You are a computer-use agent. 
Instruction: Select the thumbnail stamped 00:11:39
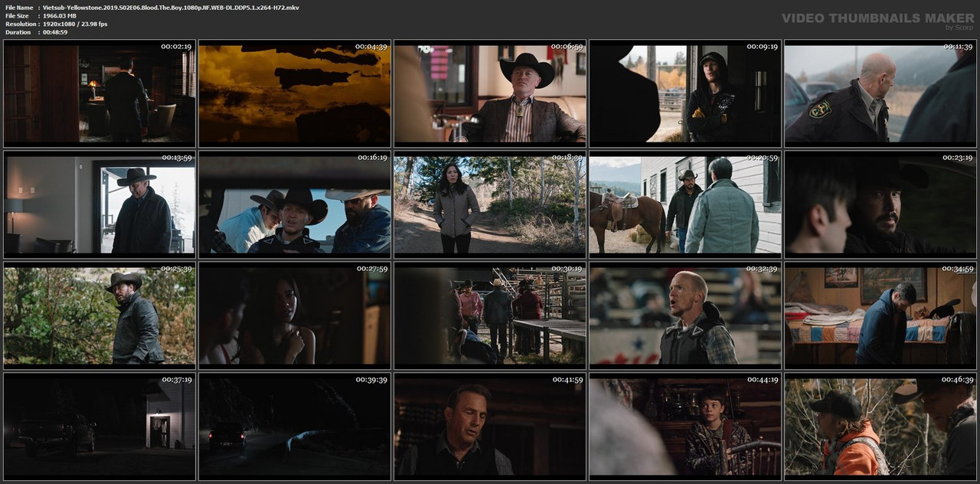click(880, 93)
